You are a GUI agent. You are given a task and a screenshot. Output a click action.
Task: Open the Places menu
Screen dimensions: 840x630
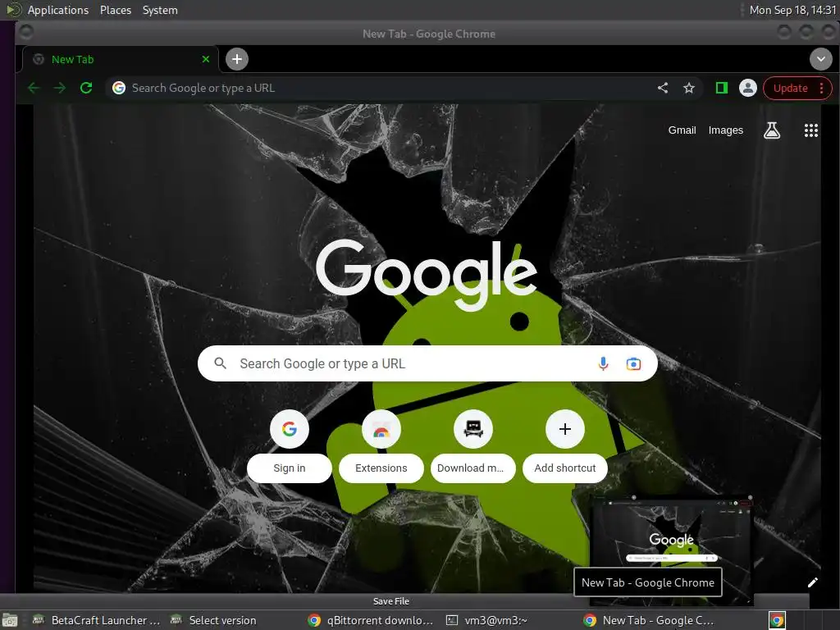115,10
